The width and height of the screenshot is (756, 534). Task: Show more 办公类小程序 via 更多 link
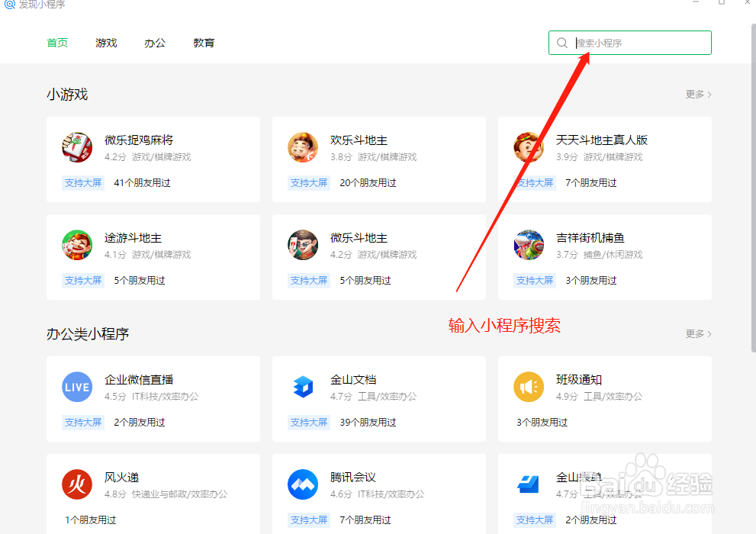[x=699, y=334]
